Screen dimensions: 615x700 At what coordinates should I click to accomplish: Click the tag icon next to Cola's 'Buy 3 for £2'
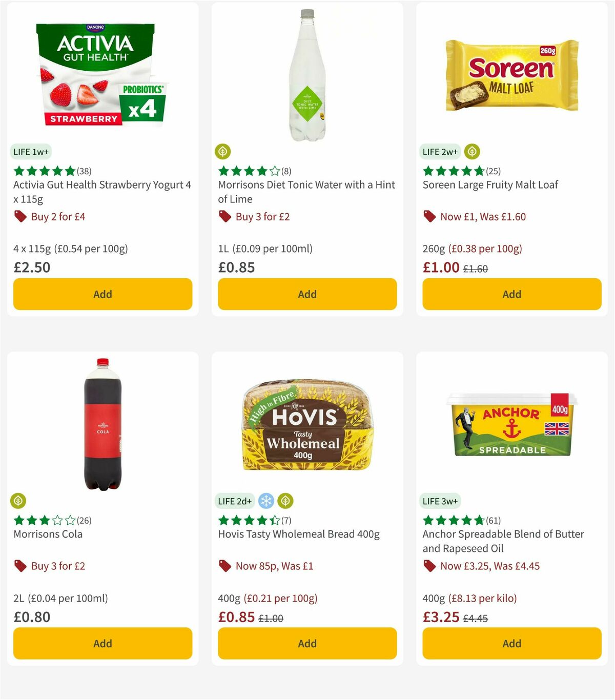click(20, 566)
